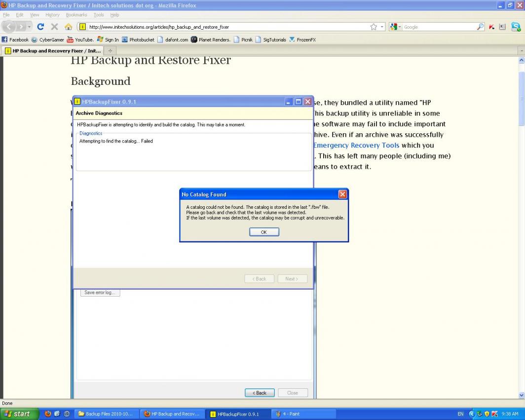
Task: Click the system clock showing 9:38 AM
Action: click(510, 414)
